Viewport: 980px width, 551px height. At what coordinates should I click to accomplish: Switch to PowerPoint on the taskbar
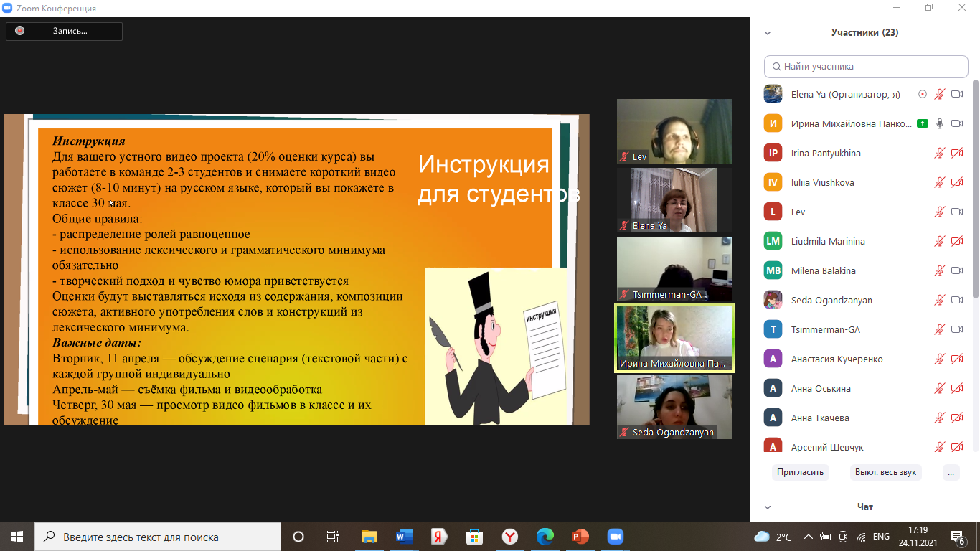tap(580, 537)
